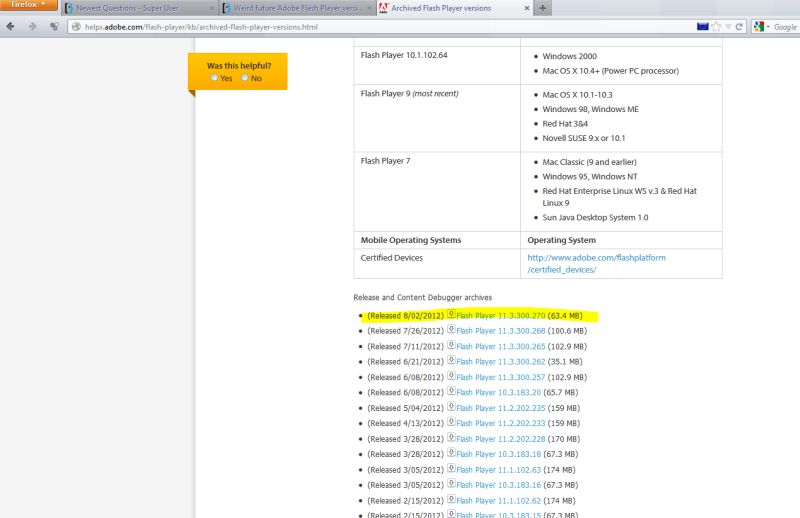Select the 'Certified Devices' table cell
This screenshot has height=518, width=800.
437,264
